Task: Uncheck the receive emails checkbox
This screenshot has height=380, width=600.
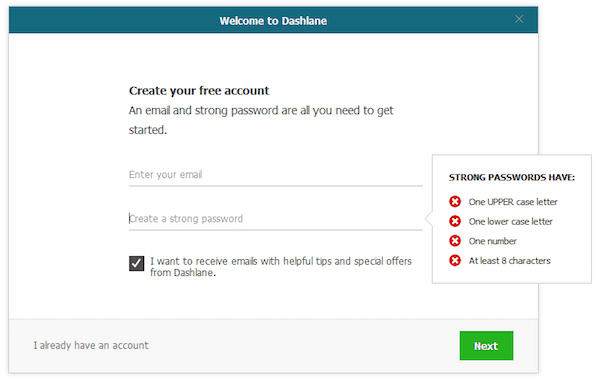Action: pyautogui.click(x=137, y=263)
